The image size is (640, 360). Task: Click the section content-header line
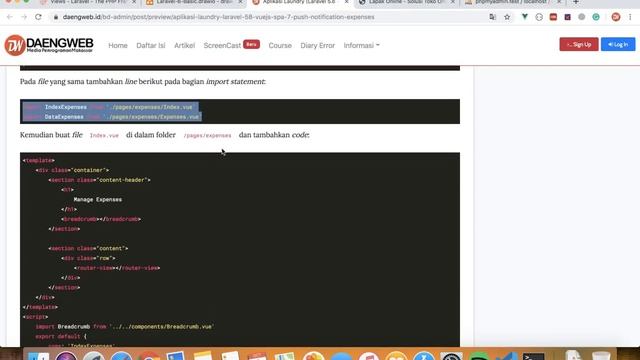(100, 180)
